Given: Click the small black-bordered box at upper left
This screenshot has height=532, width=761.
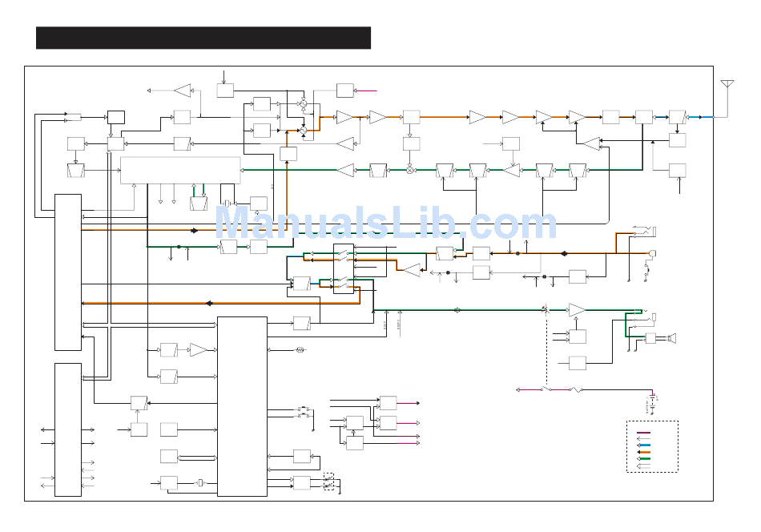Looking at the screenshot, I should (x=116, y=117).
